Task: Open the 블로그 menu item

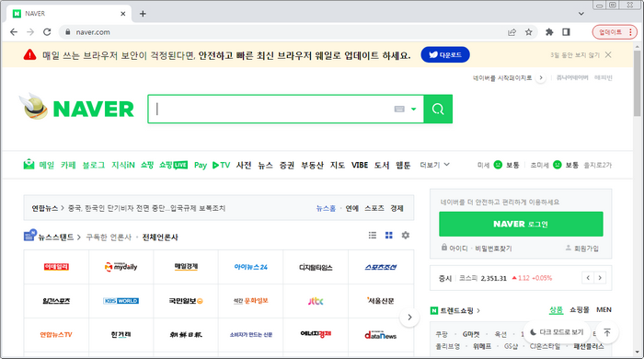Action: click(x=94, y=165)
